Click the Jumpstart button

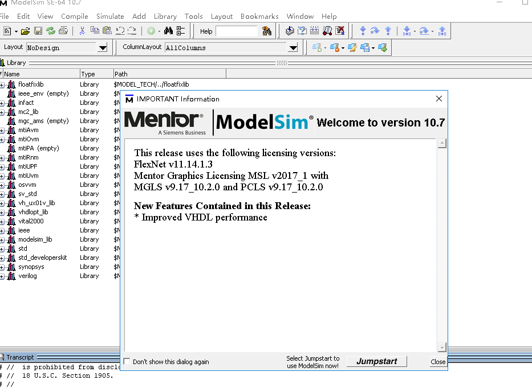(x=376, y=361)
